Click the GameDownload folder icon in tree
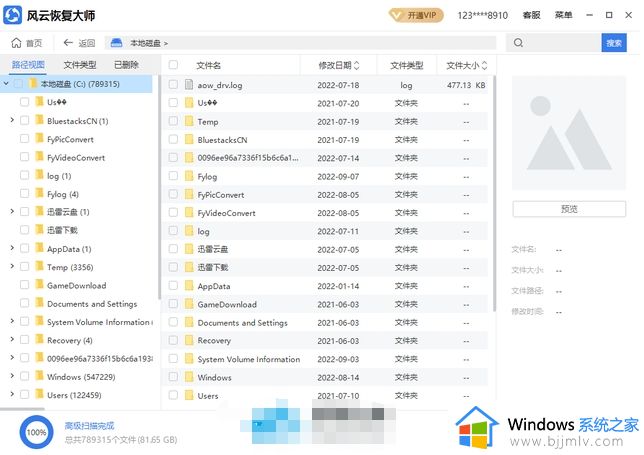The image size is (644, 455). [x=39, y=285]
